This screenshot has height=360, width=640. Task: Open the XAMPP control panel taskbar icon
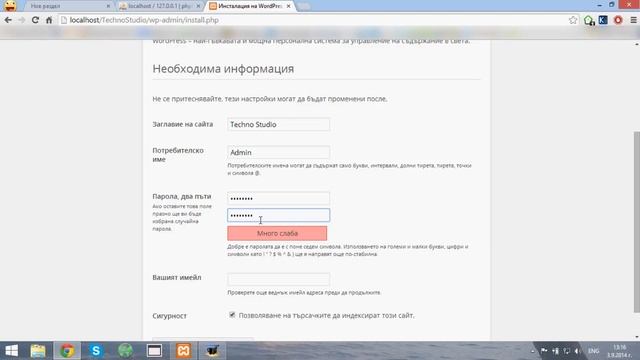183,351
